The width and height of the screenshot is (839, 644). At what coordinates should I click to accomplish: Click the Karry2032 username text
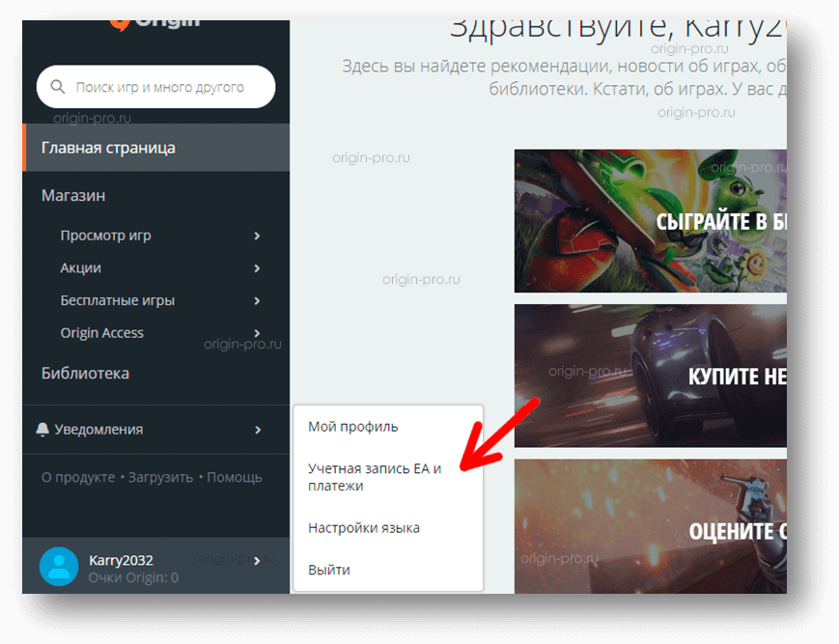point(121,560)
